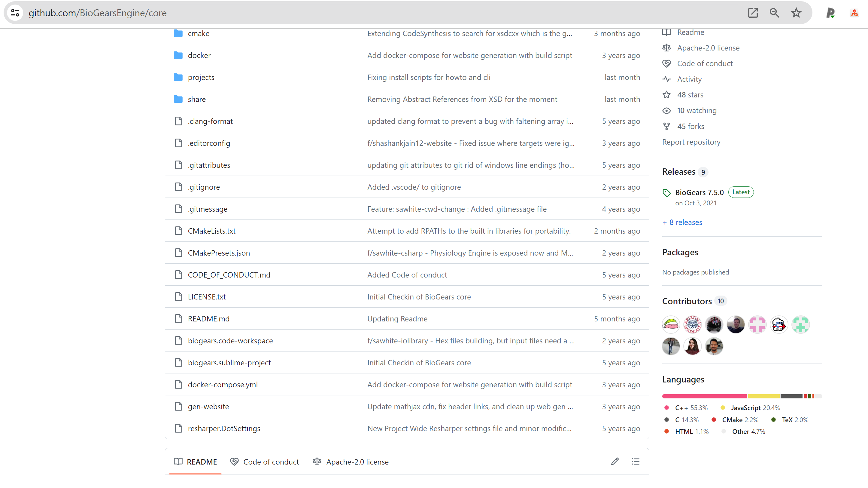Click the PayPal extension icon
868x488 pixels.
[830, 13]
